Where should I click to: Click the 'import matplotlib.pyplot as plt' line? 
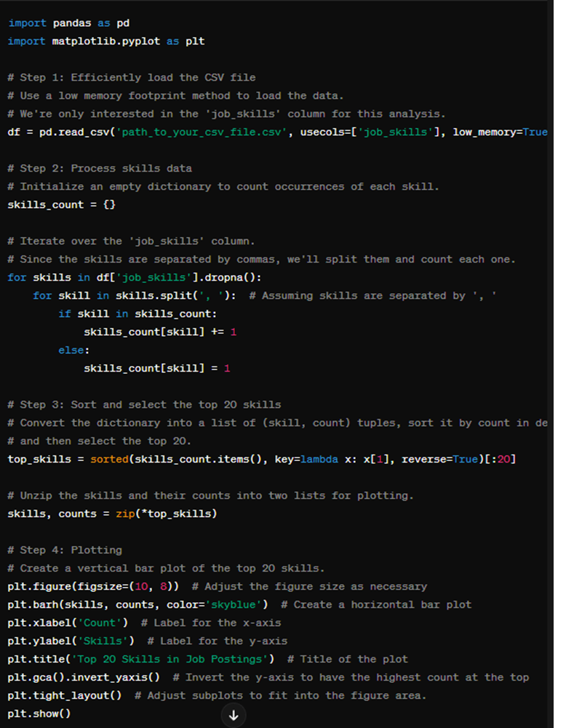pyautogui.click(x=105, y=41)
